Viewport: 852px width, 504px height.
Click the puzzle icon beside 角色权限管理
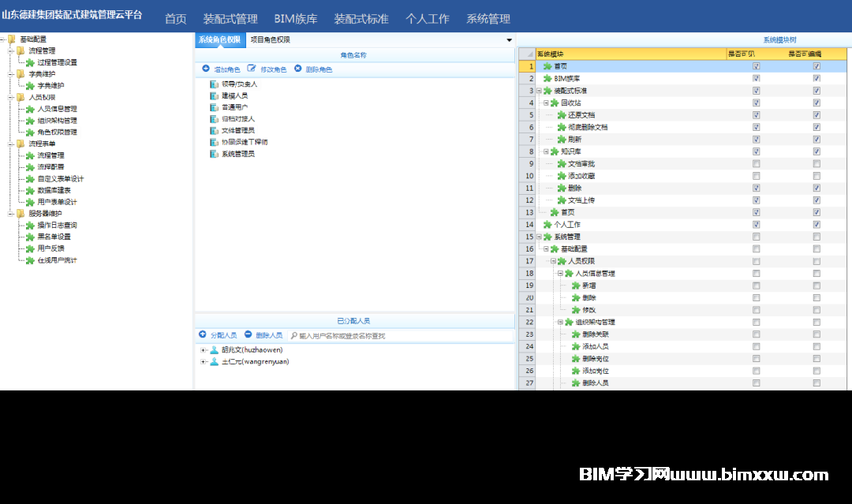coord(30,133)
